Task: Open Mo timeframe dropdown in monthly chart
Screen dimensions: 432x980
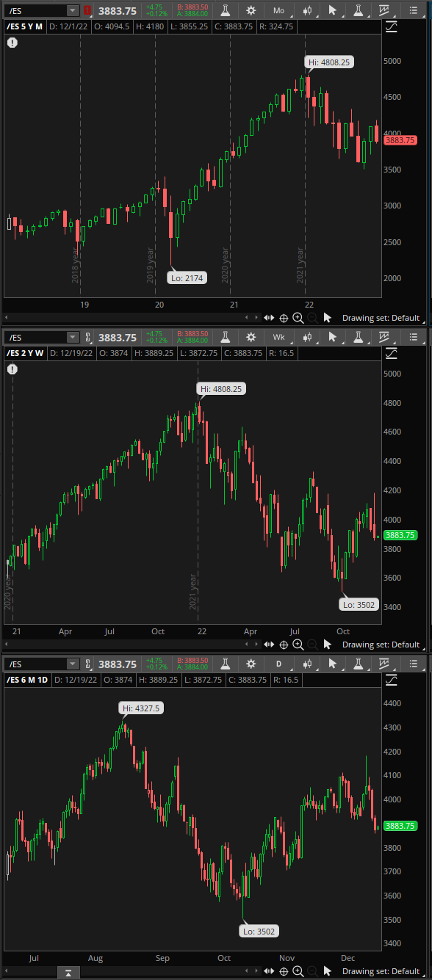Action: (279, 10)
